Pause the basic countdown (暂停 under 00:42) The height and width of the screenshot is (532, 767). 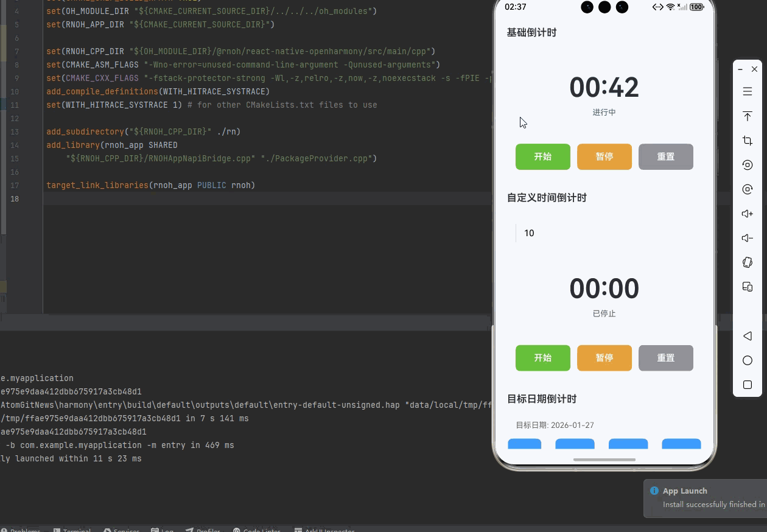pyautogui.click(x=604, y=156)
